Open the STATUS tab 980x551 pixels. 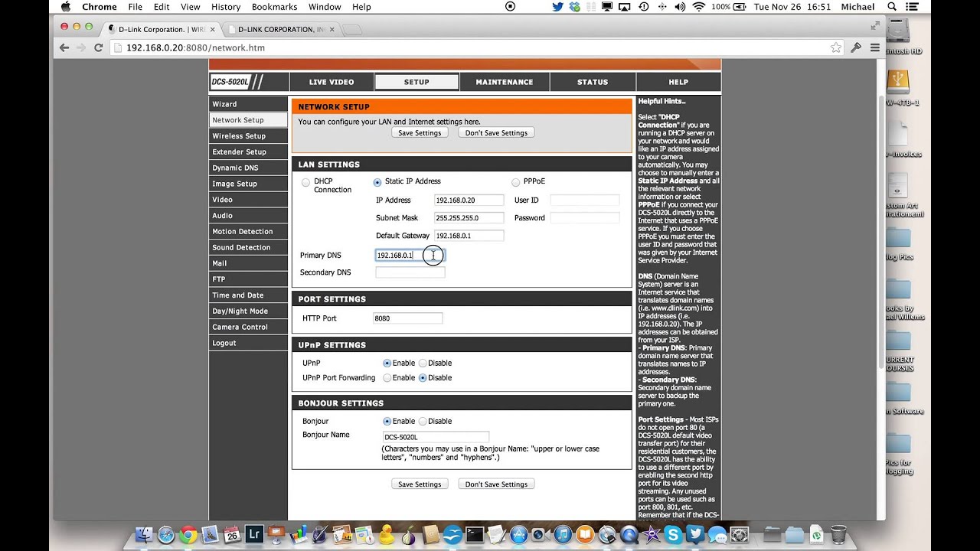[x=593, y=82]
